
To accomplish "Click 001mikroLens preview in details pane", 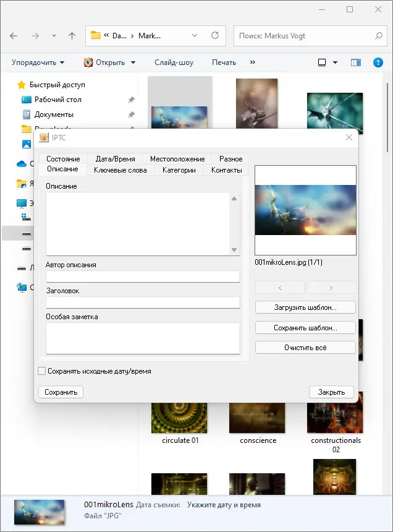I will [x=40, y=512].
